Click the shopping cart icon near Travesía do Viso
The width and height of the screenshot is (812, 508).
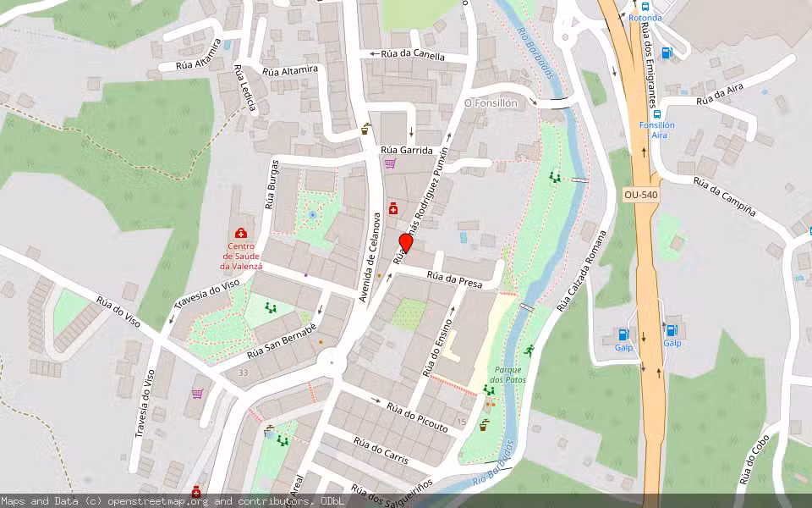(x=197, y=394)
